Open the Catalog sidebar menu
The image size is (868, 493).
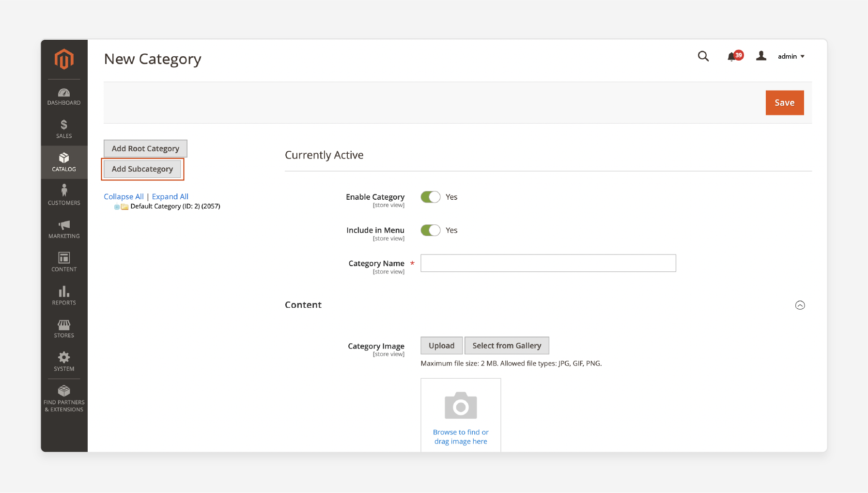pos(64,162)
